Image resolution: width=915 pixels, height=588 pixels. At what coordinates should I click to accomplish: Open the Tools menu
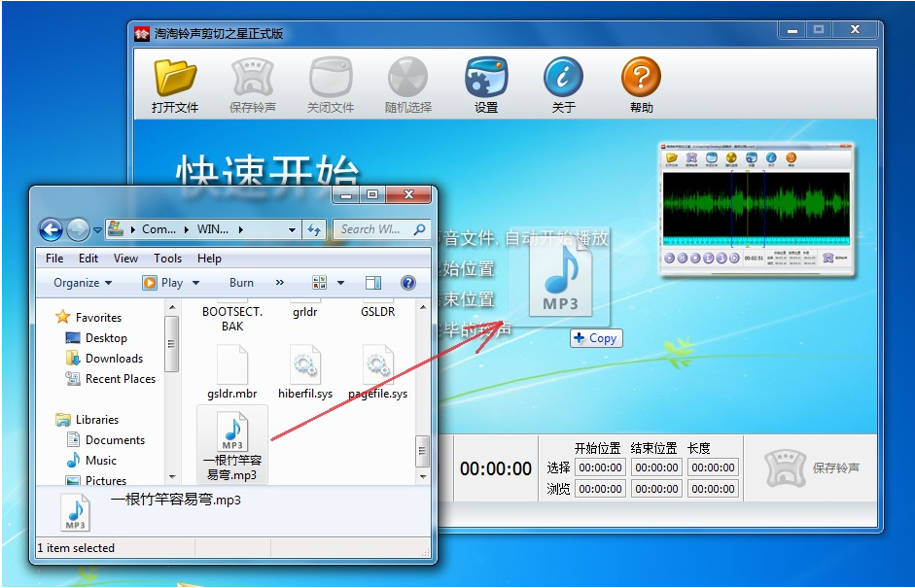(167, 259)
